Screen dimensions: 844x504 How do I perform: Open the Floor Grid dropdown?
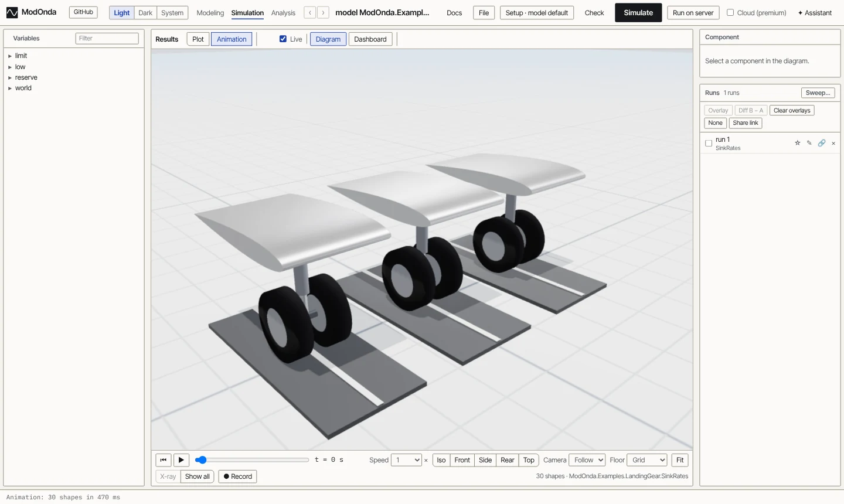point(646,460)
